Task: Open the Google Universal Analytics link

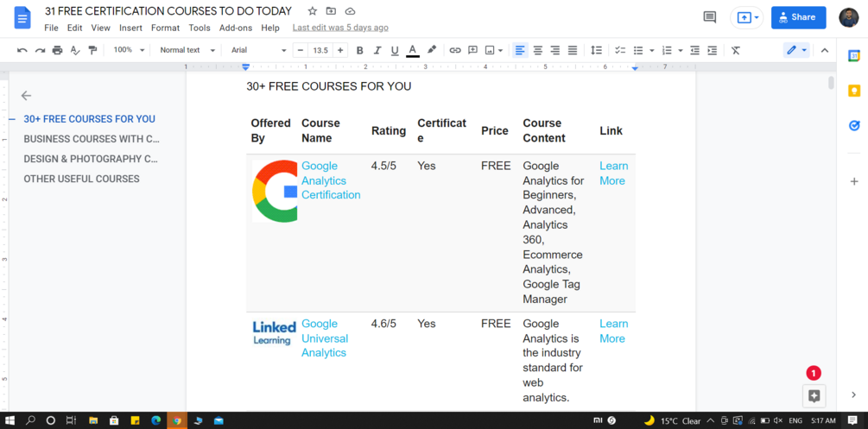Action: pyautogui.click(x=325, y=338)
